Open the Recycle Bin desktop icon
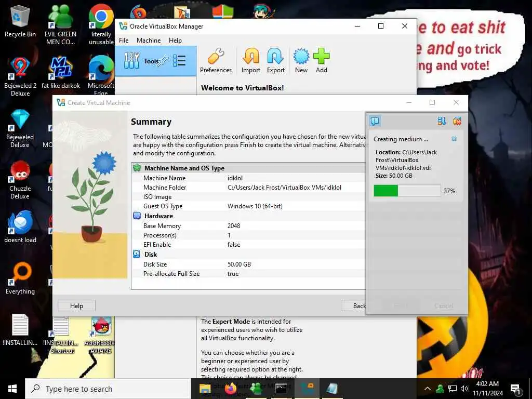The image size is (532, 399). pyautogui.click(x=20, y=21)
